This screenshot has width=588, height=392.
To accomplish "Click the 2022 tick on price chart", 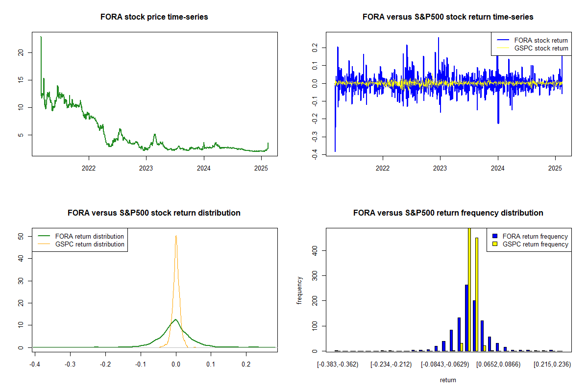I will (x=89, y=168).
